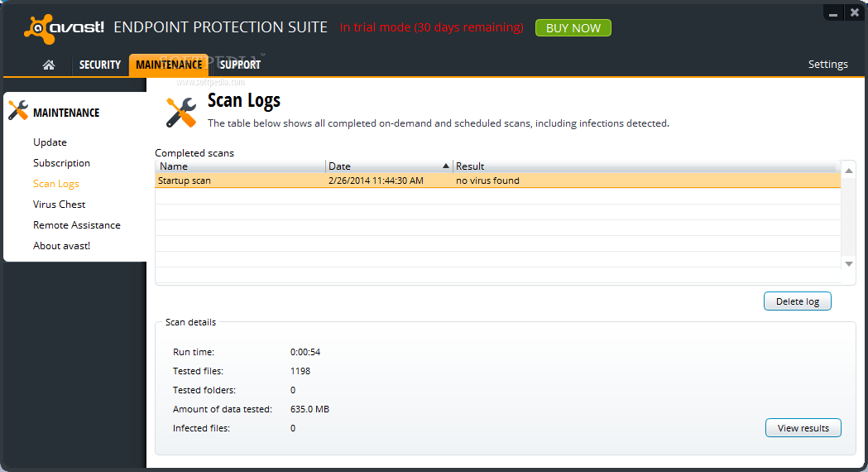Open the SUPPORT tab
This screenshot has height=472, width=868.
point(240,65)
